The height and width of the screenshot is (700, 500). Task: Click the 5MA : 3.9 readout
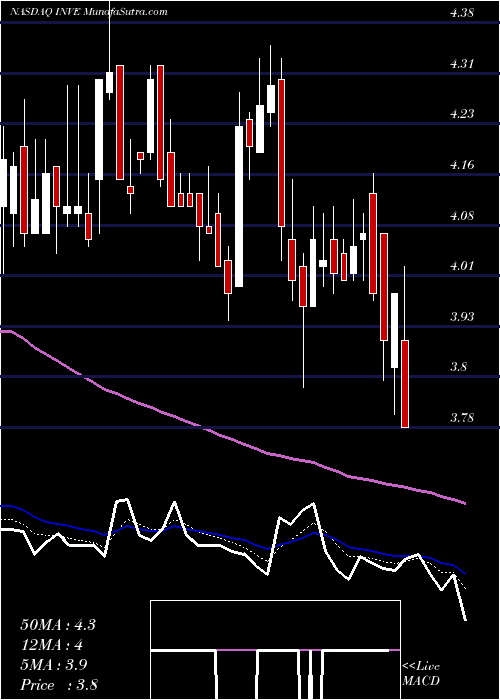pos(54,665)
